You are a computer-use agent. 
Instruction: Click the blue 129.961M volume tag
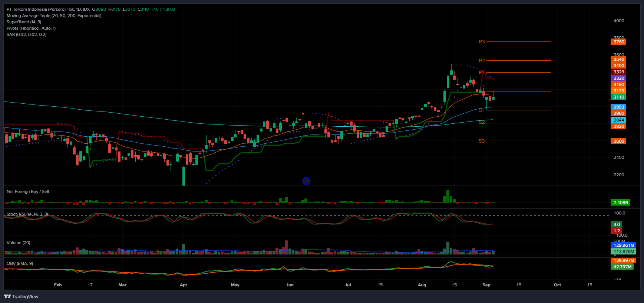[623, 245]
